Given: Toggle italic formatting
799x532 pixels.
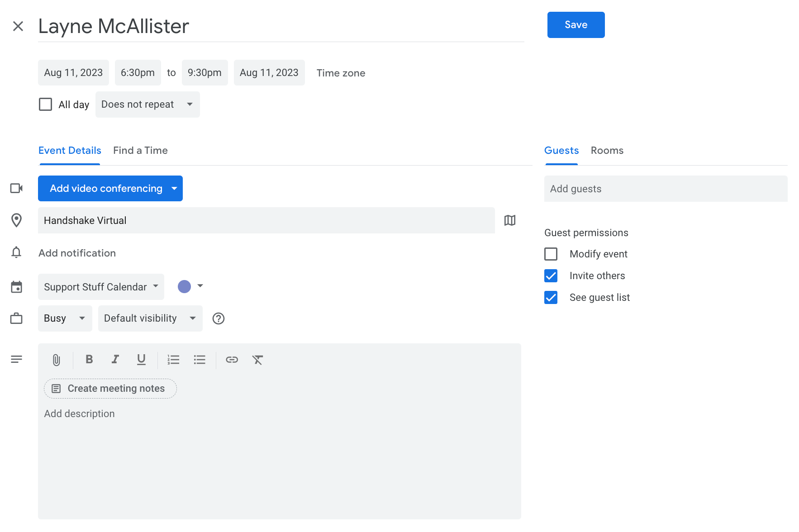Looking at the screenshot, I should [x=115, y=359].
